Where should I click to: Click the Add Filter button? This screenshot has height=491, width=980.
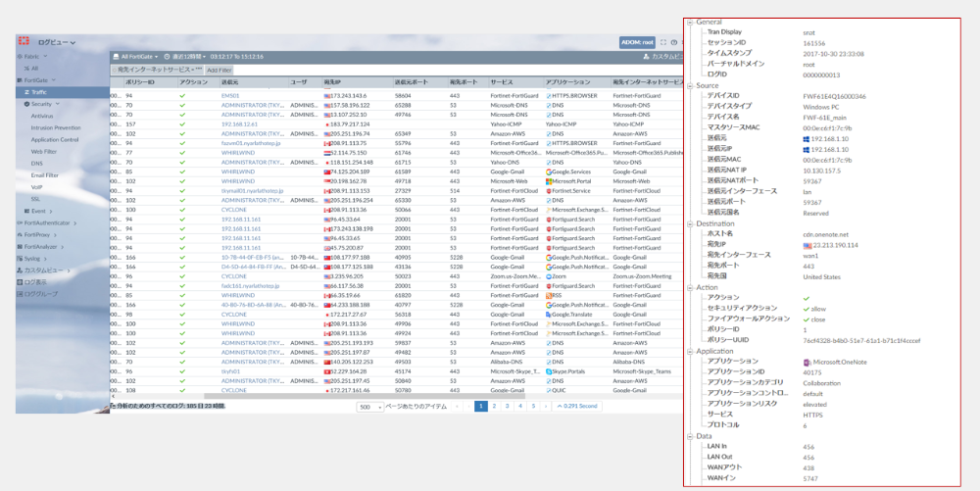220,70
